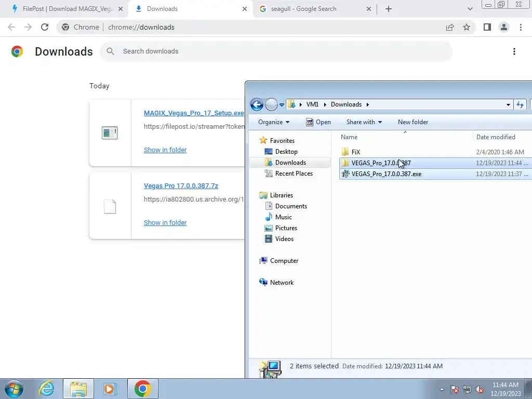Go back in Chrome browser
This screenshot has height=399, width=532.
click(x=11, y=27)
